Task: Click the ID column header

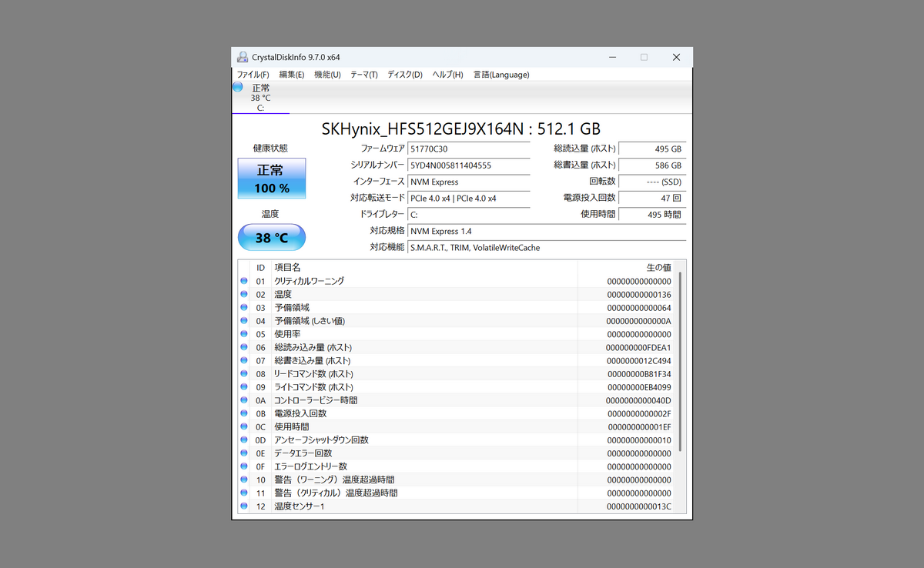Action: (260, 267)
